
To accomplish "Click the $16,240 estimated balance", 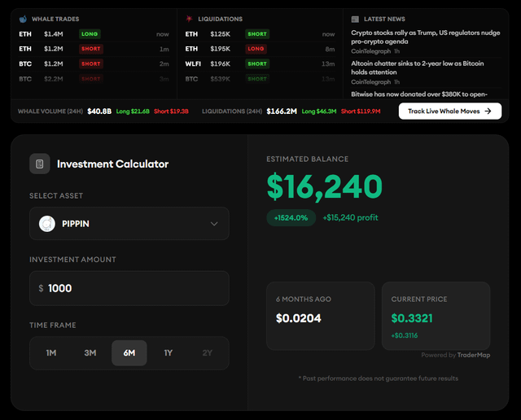I will pos(325,186).
